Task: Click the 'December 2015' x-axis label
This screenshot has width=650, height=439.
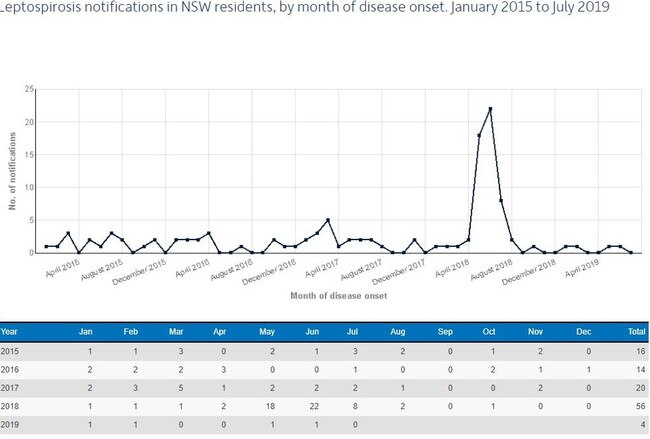Action: pyautogui.click(x=139, y=272)
